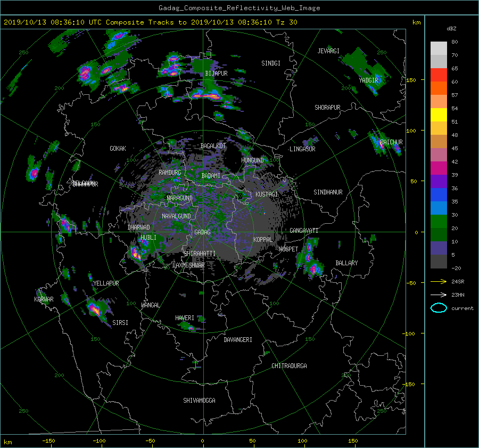The height and width of the screenshot is (448, 479).
Task: Click the CHITRADURGA city label
Action: tap(289, 366)
